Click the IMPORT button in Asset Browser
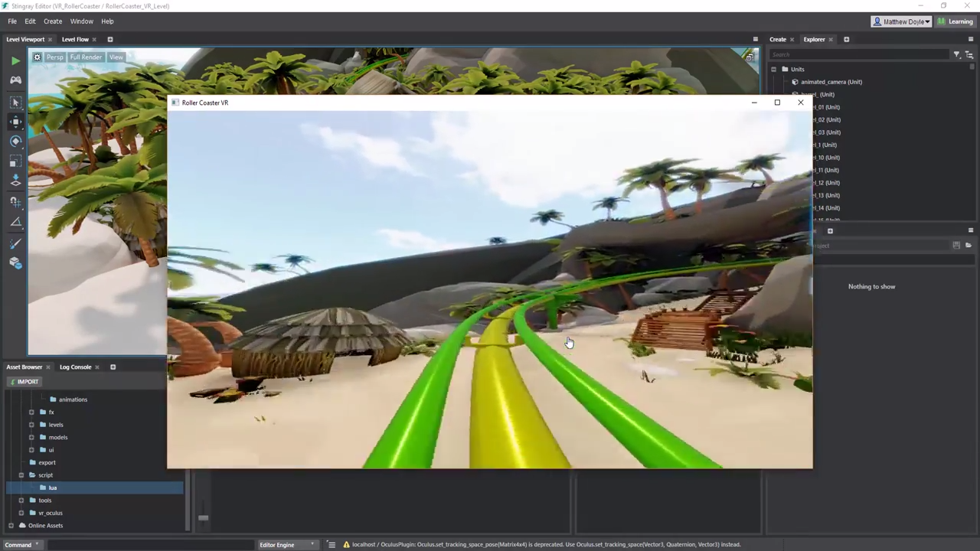Screen dimensions: 980x551 [x=27, y=381]
